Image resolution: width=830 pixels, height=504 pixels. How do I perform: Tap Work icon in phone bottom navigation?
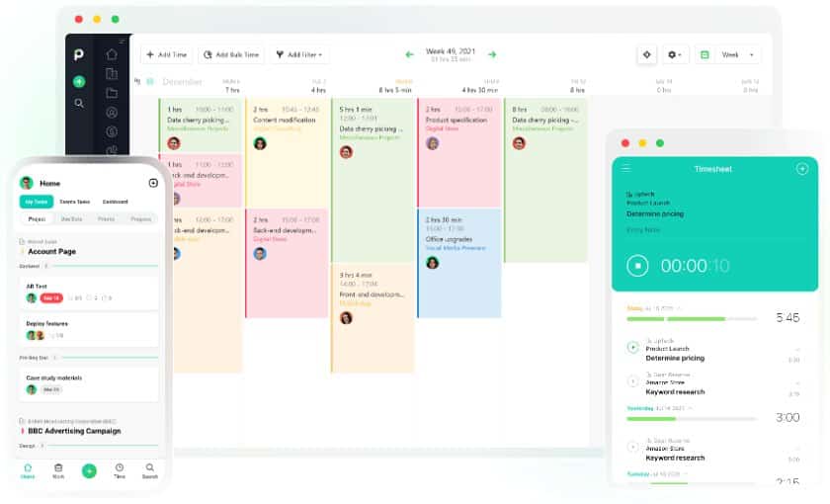58,470
